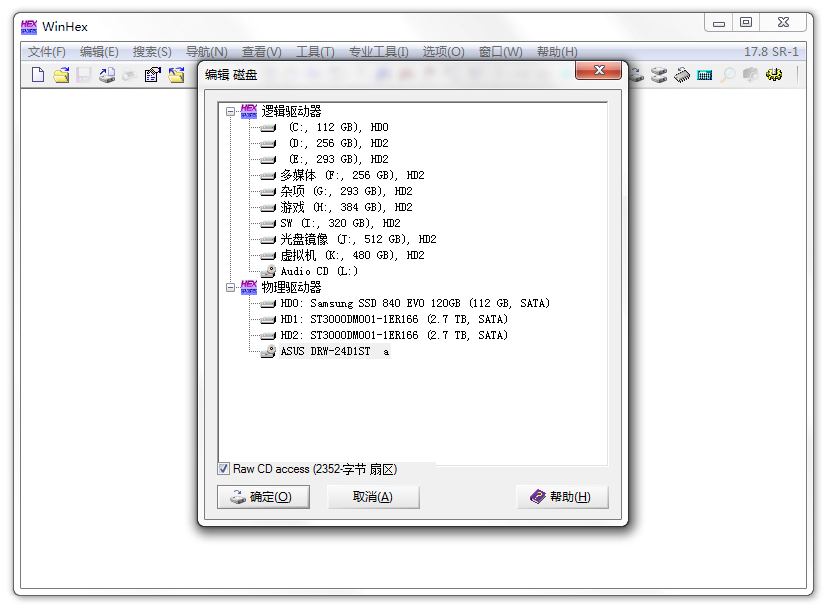Open the 文件(F) menu

(x=47, y=52)
